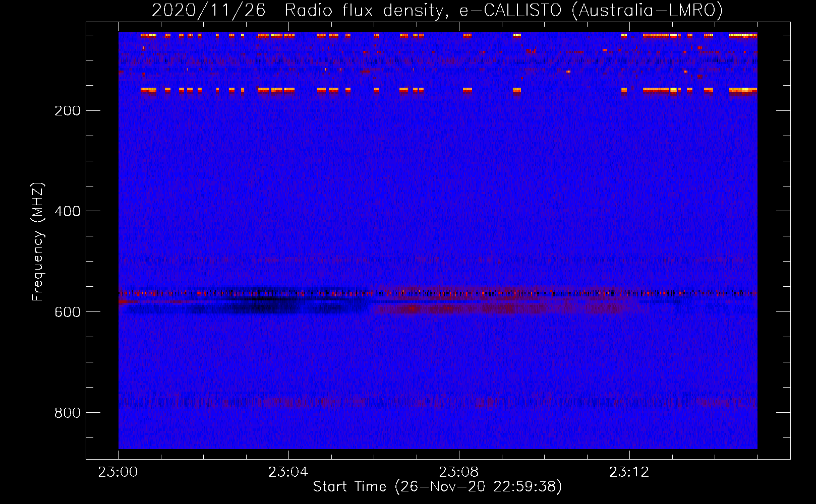
Task: Click the 23:12 time tick label
Action: tap(629, 472)
